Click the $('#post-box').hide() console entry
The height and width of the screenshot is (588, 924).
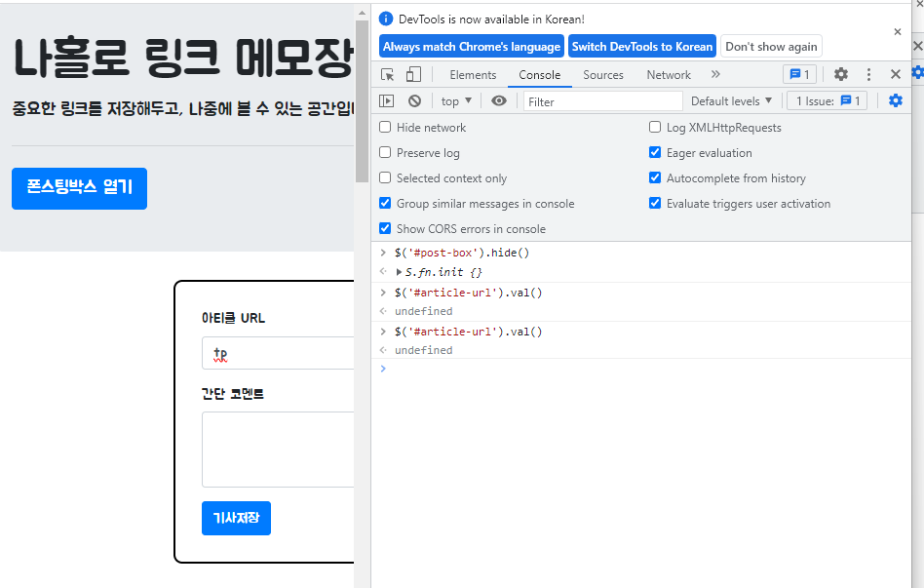coord(462,253)
